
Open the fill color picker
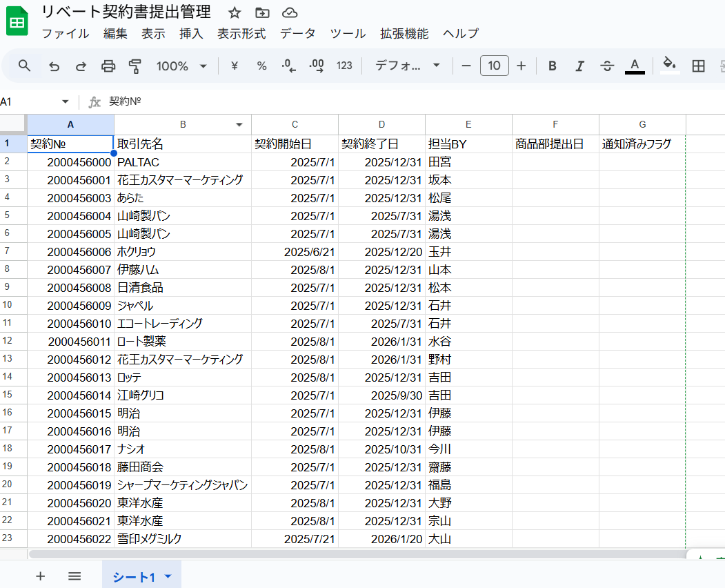(670, 66)
